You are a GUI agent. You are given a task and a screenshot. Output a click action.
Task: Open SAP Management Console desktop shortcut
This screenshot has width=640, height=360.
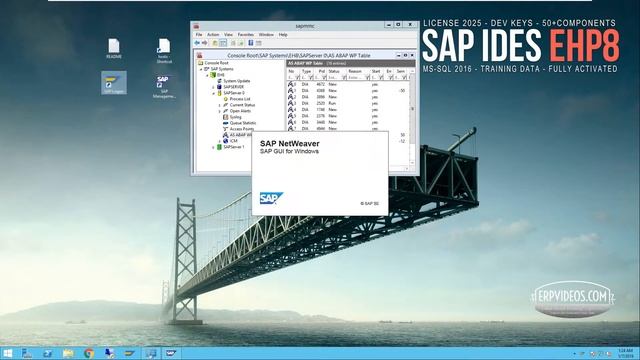pos(164,87)
